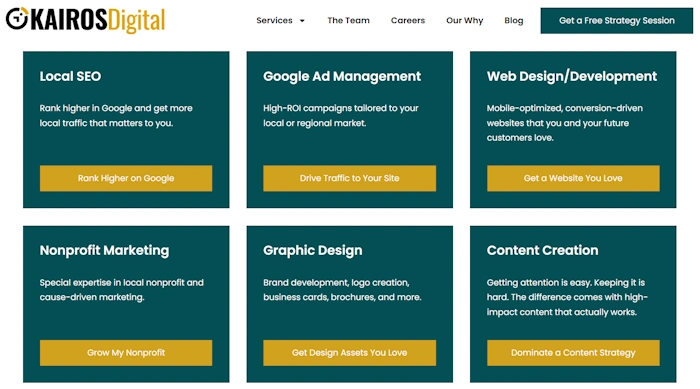The width and height of the screenshot is (700, 389).
Task: Click Get a Website You Love
Action: 573,178
